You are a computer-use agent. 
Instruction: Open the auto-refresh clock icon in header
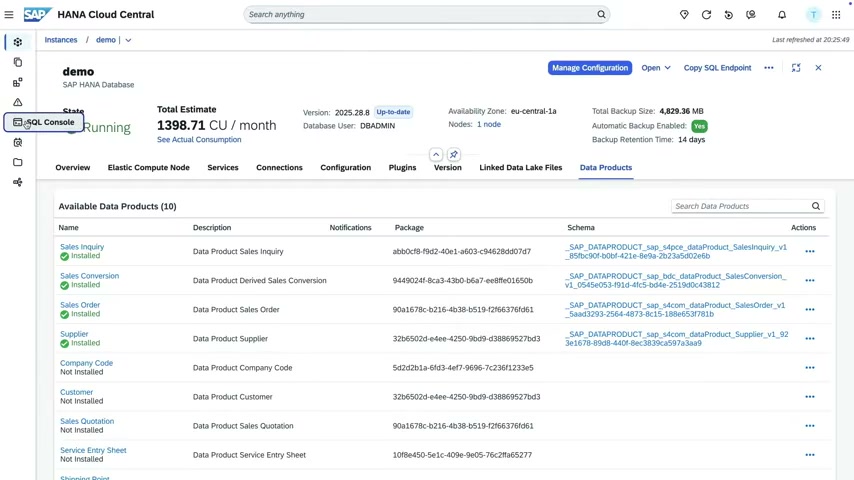click(x=729, y=15)
